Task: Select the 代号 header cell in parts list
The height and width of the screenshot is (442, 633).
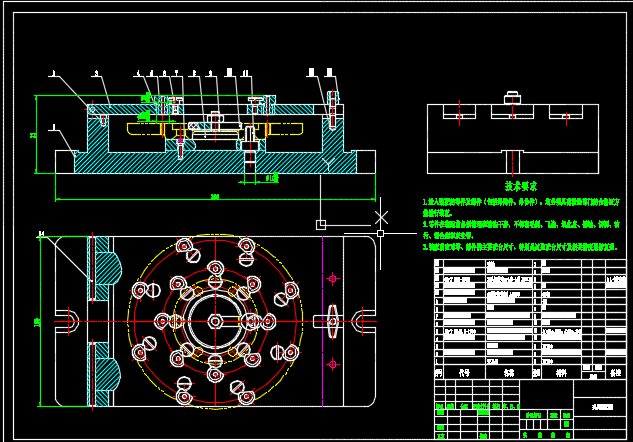Action: click(x=463, y=371)
